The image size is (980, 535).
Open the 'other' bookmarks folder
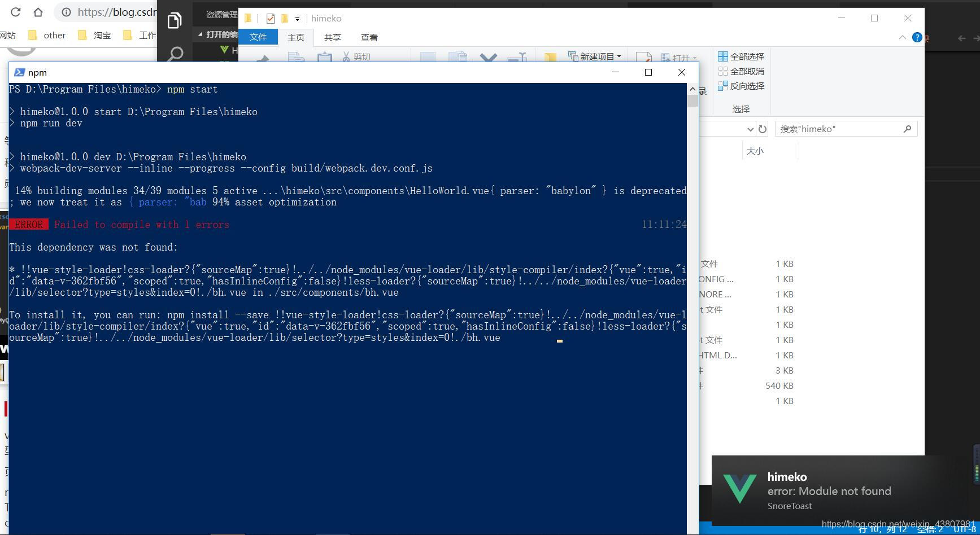47,35
